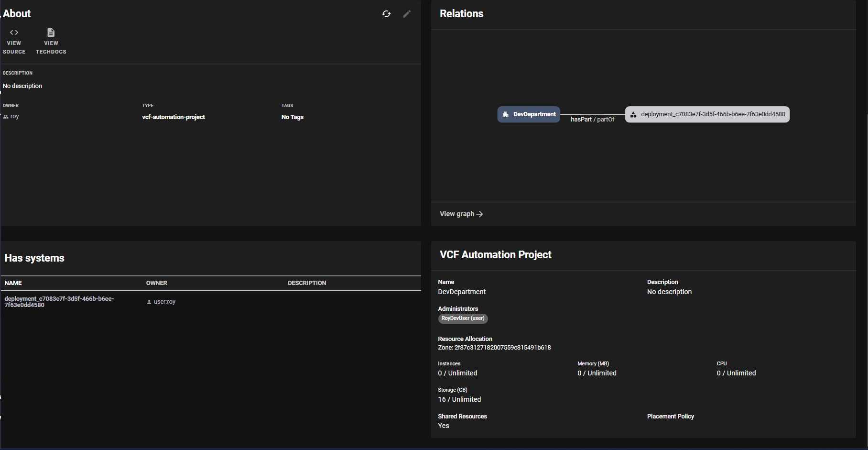Click the DevDepartment name value in project card
Viewport: 868px width, 450px height.
[x=462, y=292]
